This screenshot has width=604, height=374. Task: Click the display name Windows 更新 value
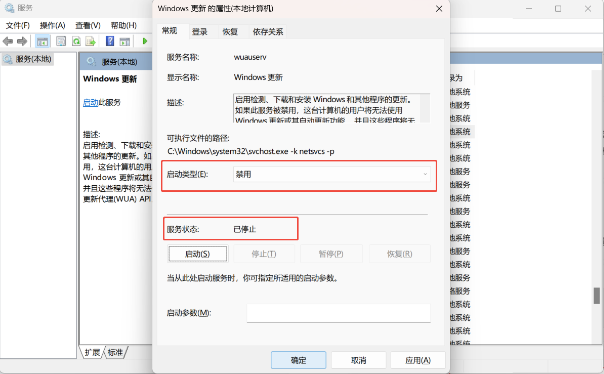[258, 77]
